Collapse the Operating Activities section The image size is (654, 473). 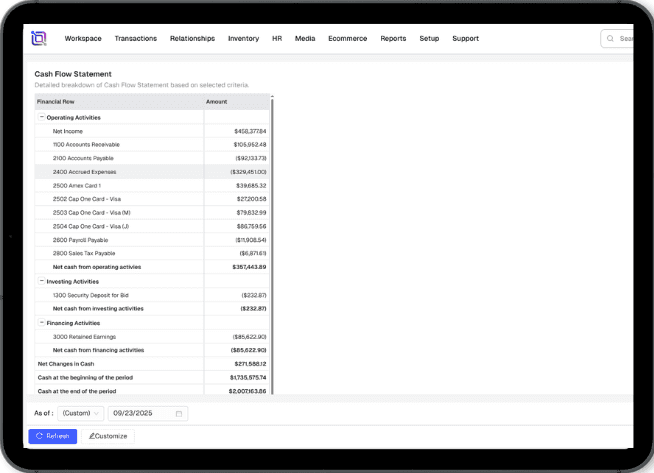(41, 117)
